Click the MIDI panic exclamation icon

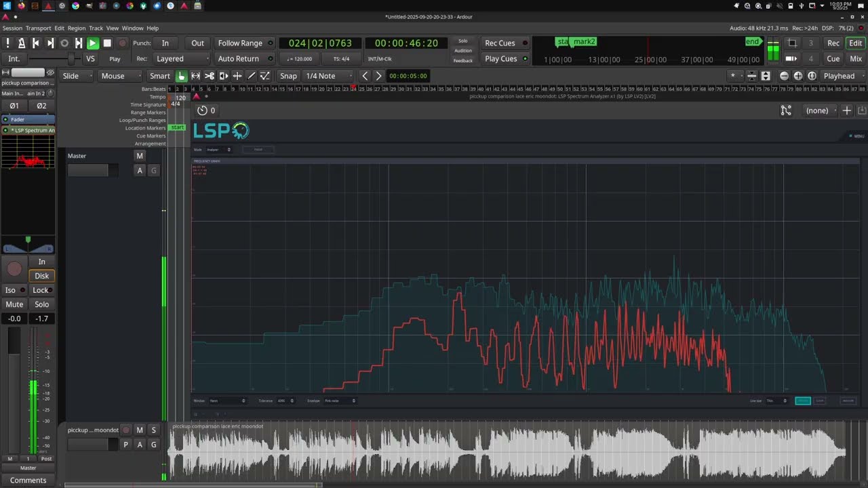(x=8, y=43)
